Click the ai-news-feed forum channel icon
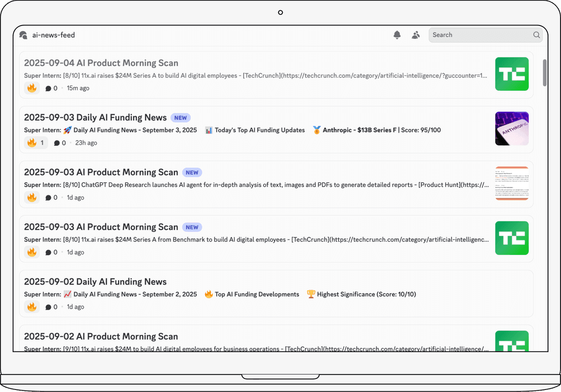The image size is (561, 392). coord(23,35)
